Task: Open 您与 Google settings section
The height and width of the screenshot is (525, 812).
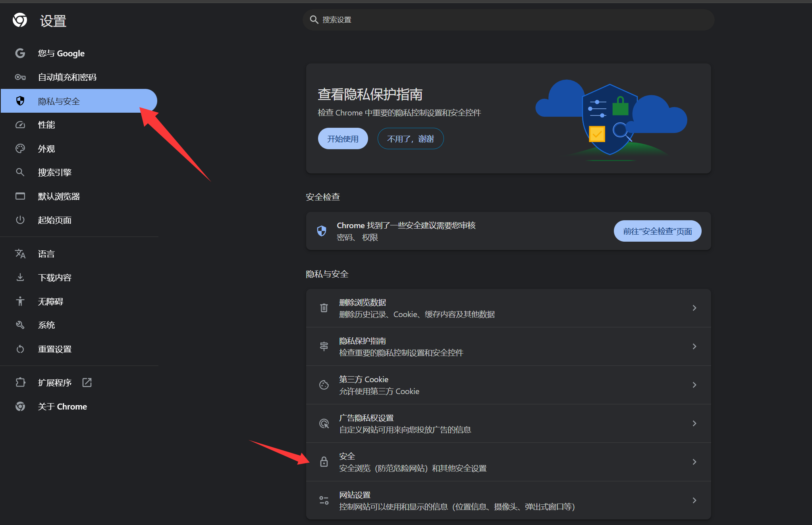Action: click(79, 53)
